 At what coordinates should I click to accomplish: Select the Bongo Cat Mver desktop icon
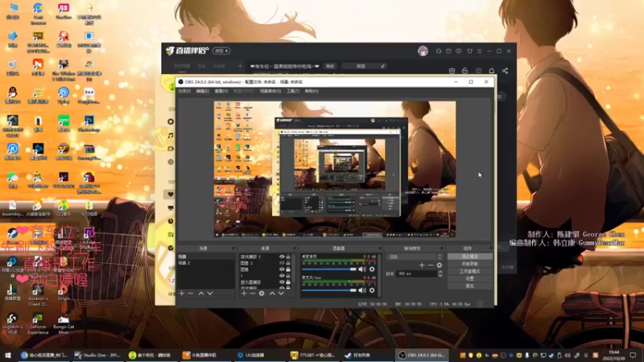(64, 323)
